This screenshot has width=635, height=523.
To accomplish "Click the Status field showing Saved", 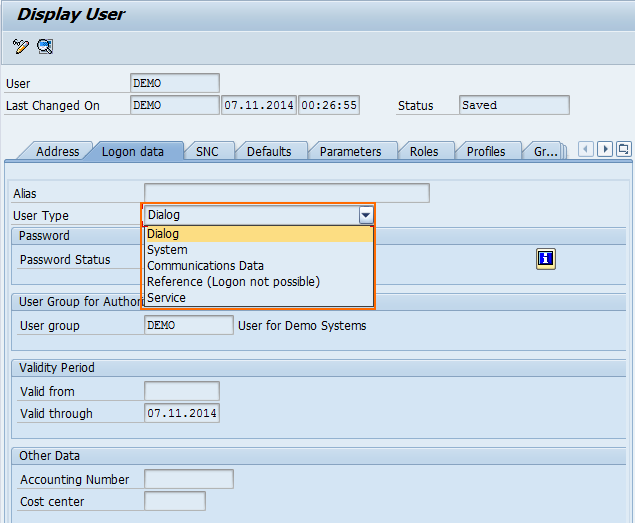I will pos(514,105).
